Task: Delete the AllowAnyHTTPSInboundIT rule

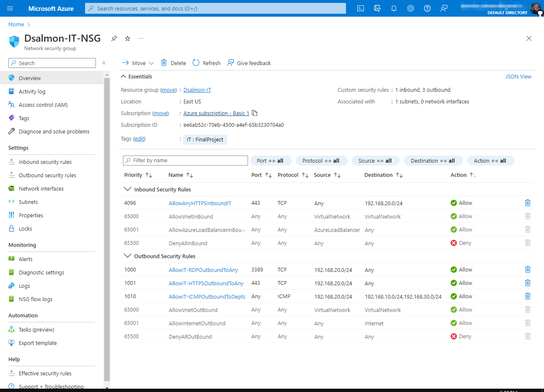Action: point(528,203)
